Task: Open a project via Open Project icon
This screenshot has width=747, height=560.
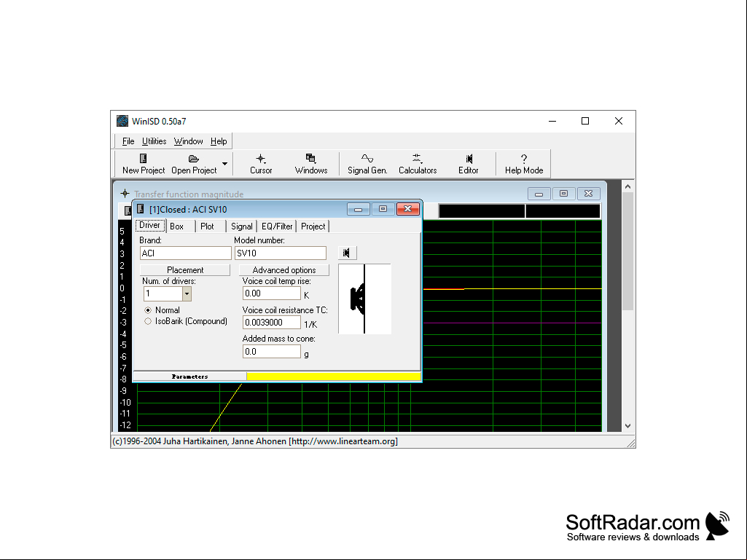Action: (x=194, y=164)
